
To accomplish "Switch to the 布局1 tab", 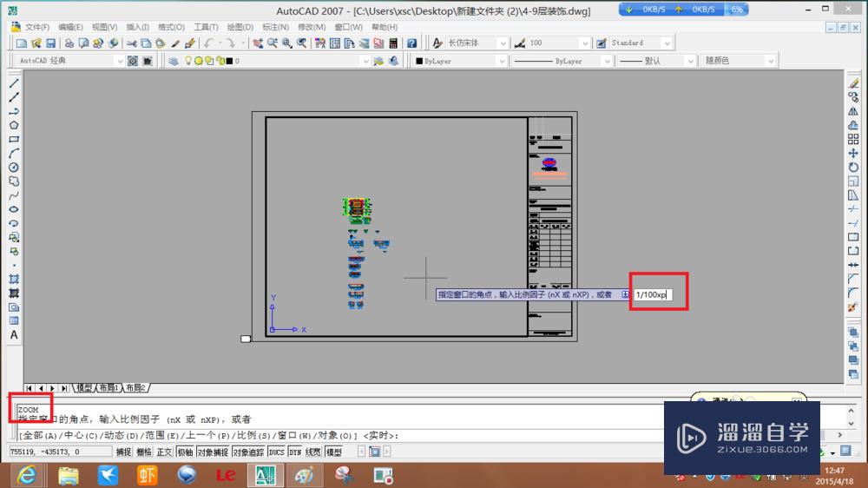I will pyautogui.click(x=108, y=388).
